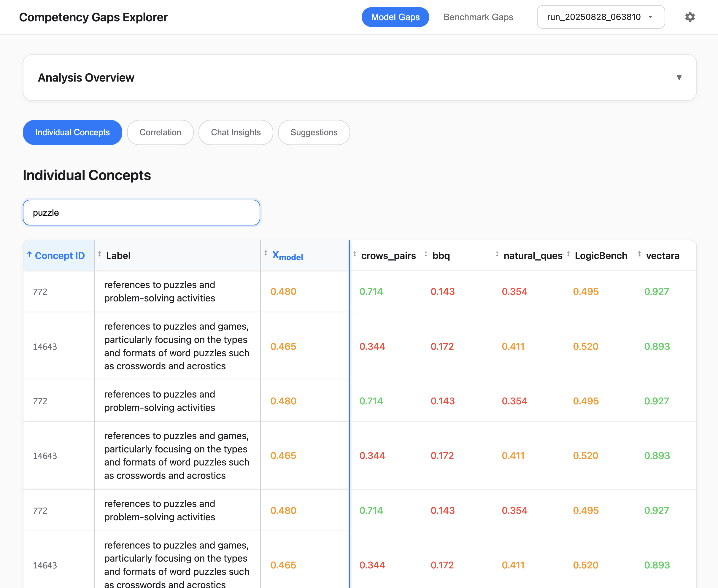Go to the Suggestions tab

(x=314, y=132)
